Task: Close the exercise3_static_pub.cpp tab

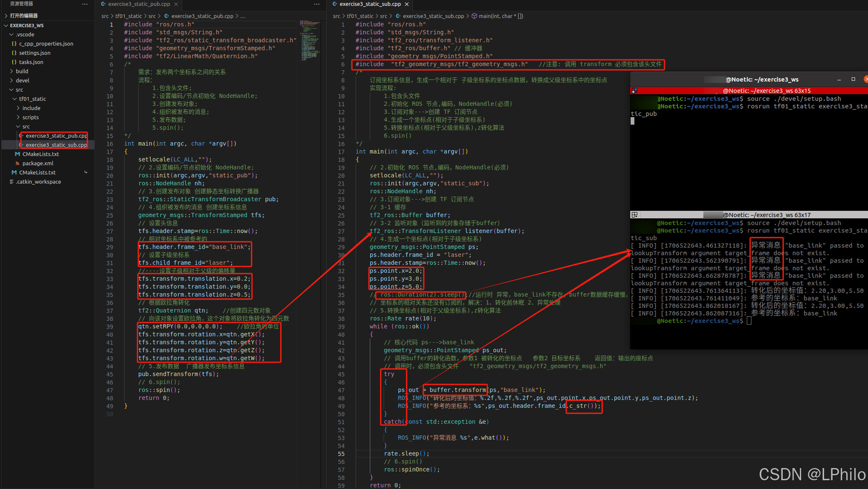Action: (x=176, y=4)
